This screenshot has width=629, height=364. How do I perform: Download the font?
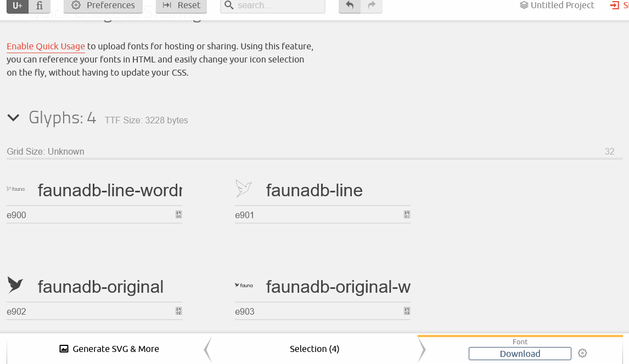click(520, 354)
